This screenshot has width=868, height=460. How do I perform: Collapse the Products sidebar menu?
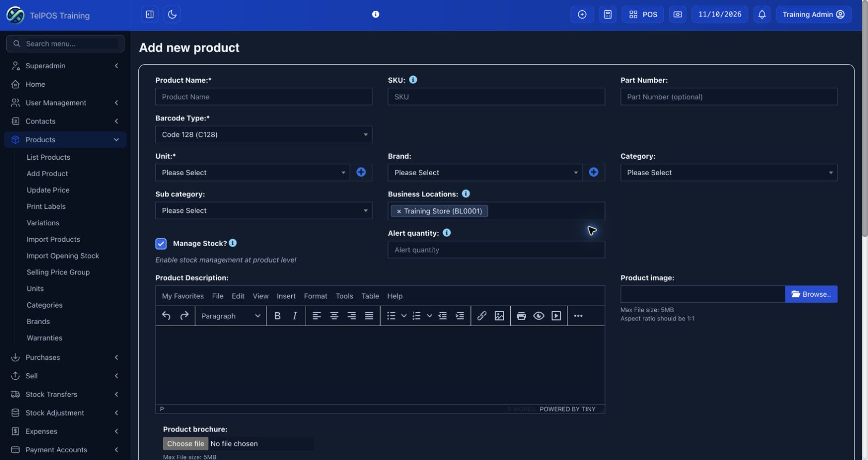(x=65, y=140)
